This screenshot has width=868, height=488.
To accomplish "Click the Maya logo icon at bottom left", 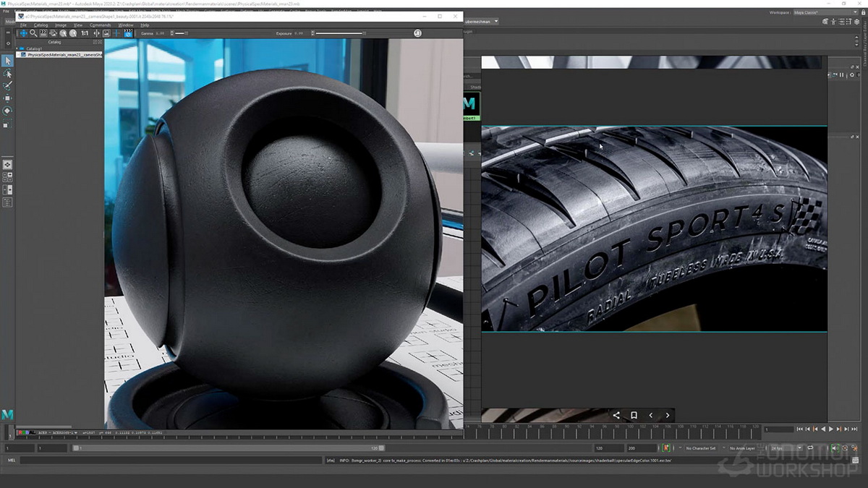I will pyautogui.click(x=8, y=414).
